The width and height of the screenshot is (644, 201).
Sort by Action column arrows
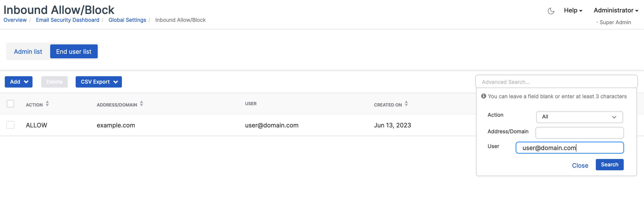pos(47,104)
